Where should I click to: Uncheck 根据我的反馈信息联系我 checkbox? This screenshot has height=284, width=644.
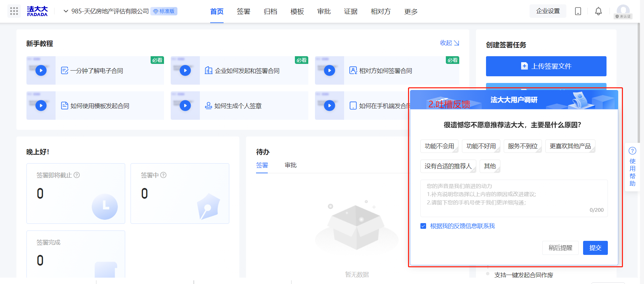click(x=423, y=226)
